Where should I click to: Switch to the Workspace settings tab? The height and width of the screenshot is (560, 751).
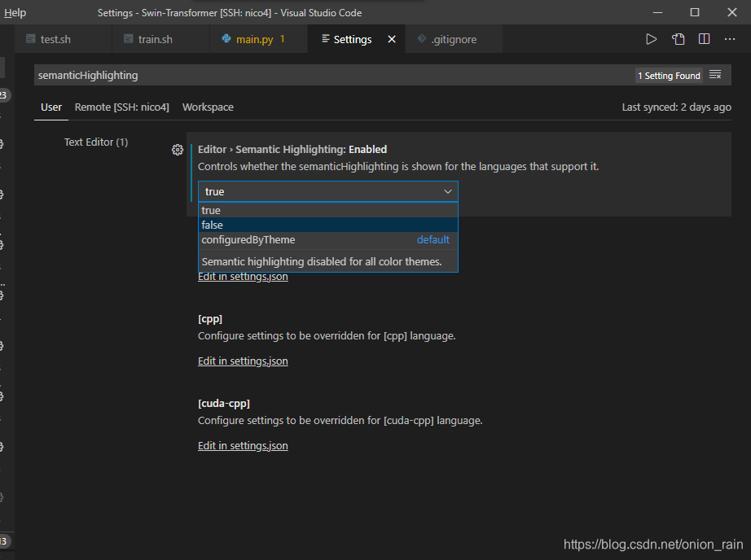point(207,107)
